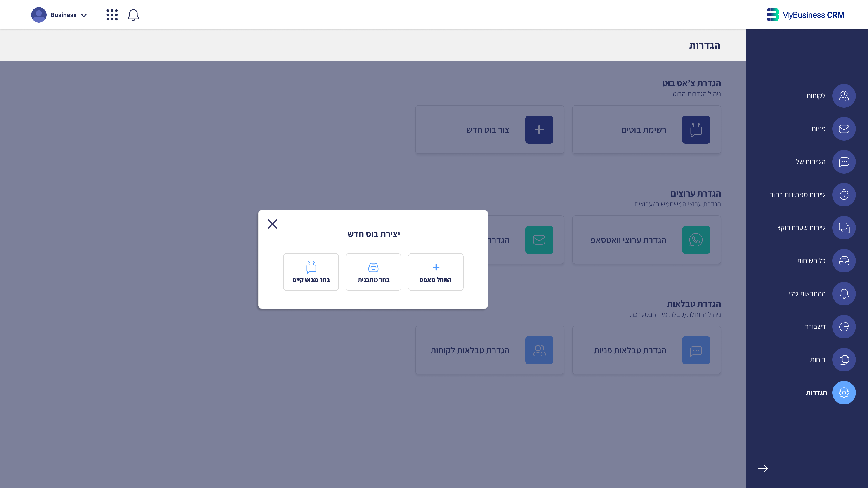Open queued conversations stopwatch icon

[844, 195]
